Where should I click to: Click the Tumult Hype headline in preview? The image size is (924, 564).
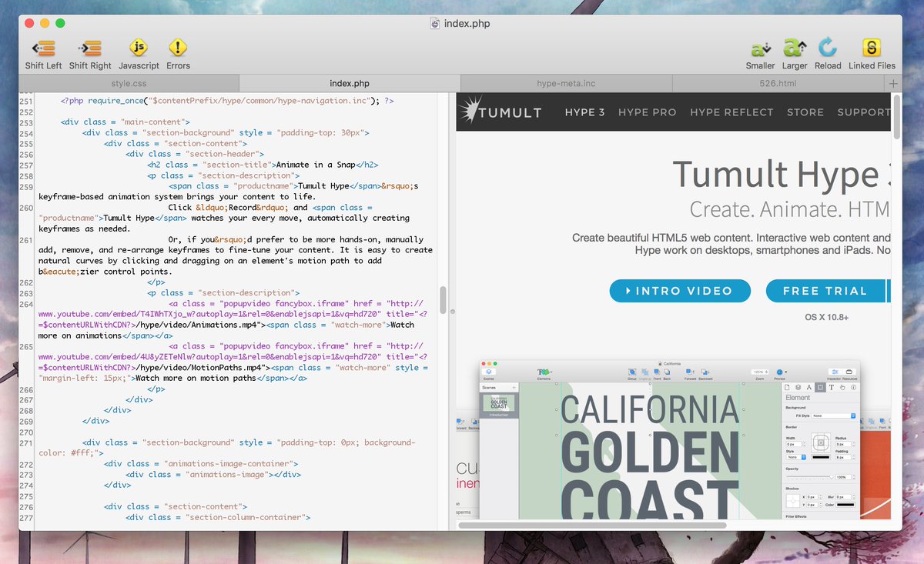coord(782,175)
